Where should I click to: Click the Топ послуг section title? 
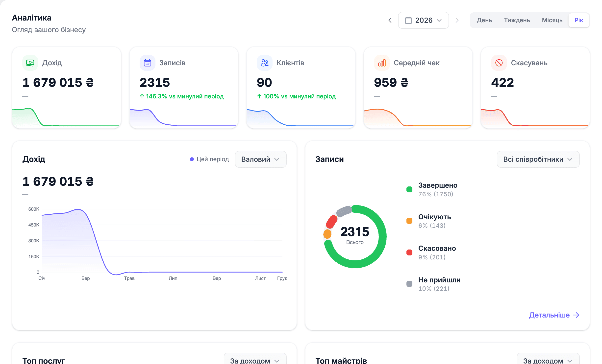click(44, 360)
